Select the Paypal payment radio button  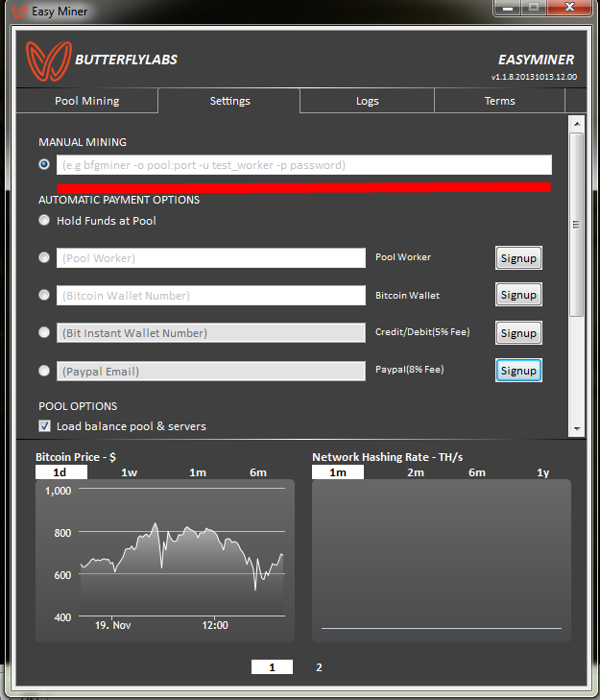44,371
